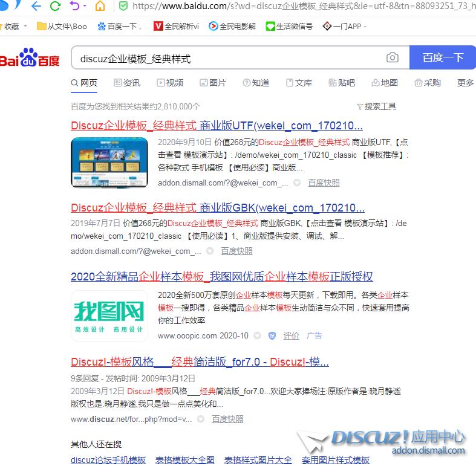Open the 一门APP bookmark
Screen dimensions: 476x466
click(x=345, y=27)
